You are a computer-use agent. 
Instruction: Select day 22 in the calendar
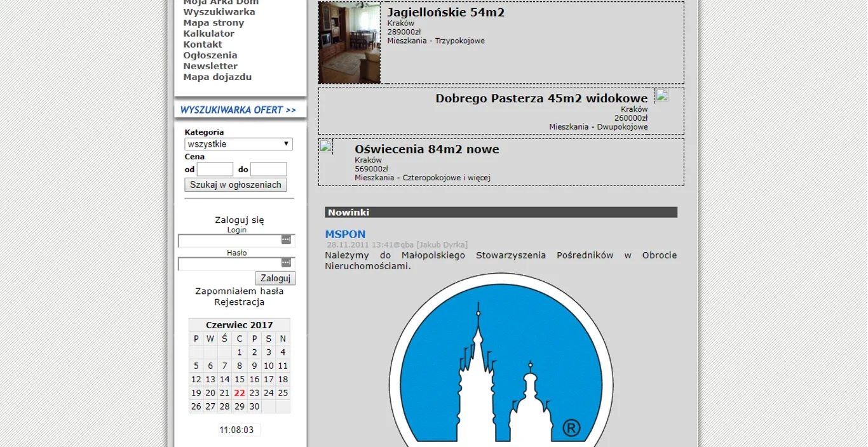coord(240,393)
